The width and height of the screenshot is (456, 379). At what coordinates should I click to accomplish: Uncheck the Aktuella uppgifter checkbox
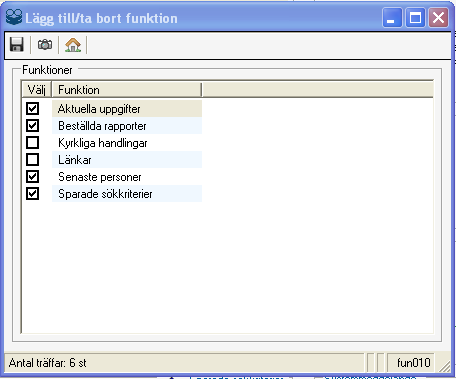(33, 109)
